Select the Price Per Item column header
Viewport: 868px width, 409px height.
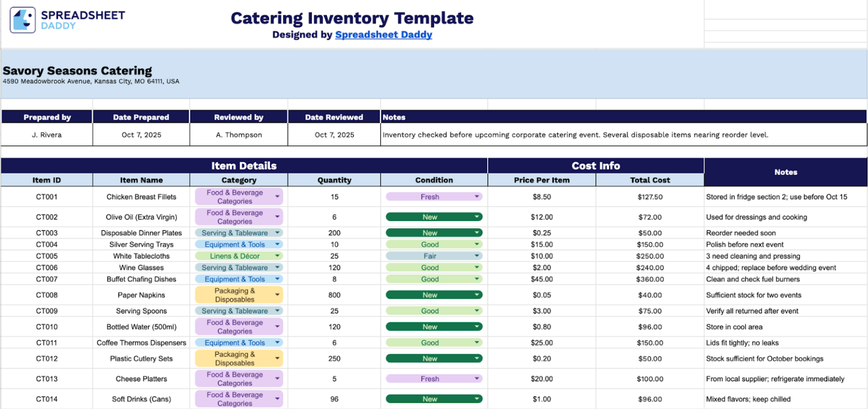[541, 180]
